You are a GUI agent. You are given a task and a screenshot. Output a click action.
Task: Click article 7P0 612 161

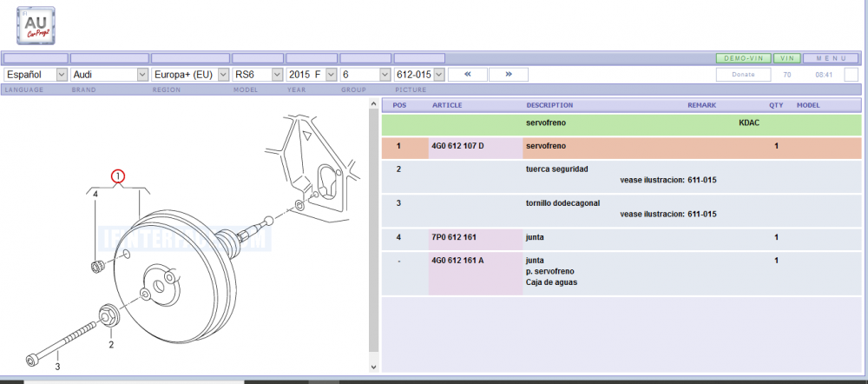[x=454, y=237]
